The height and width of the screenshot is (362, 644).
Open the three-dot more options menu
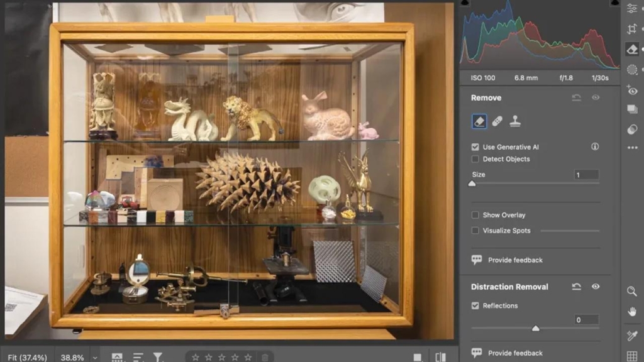coord(633,148)
